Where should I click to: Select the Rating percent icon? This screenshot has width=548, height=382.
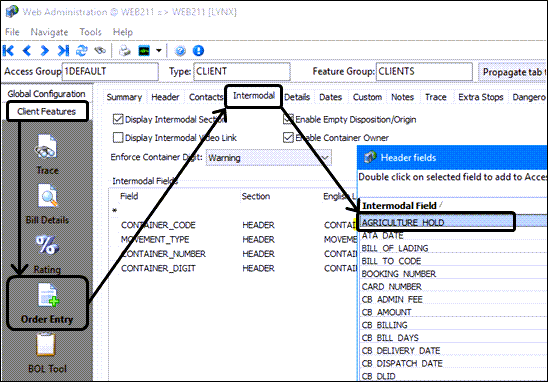point(47,245)
